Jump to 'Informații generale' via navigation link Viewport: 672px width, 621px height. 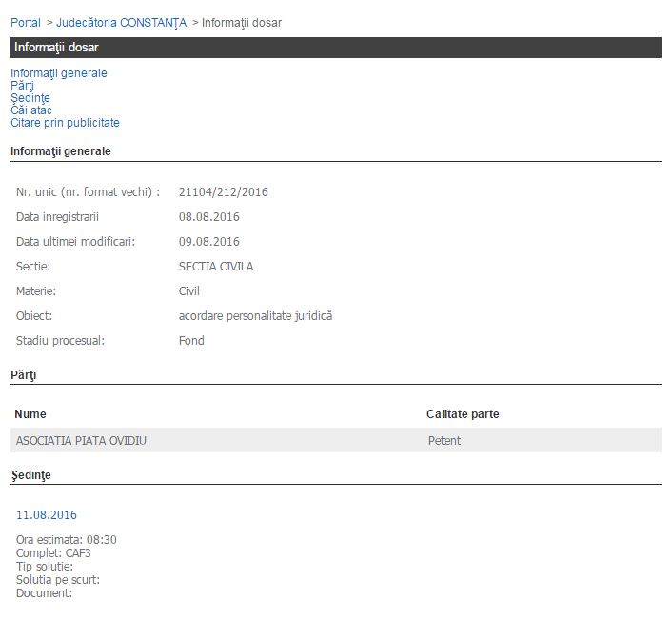[59, 73]
